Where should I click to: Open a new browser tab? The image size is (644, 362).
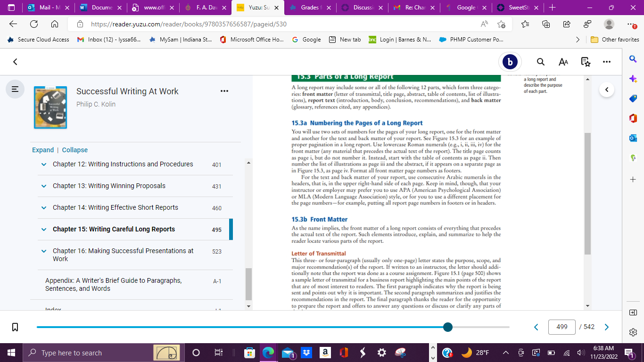tap(553, 8)
